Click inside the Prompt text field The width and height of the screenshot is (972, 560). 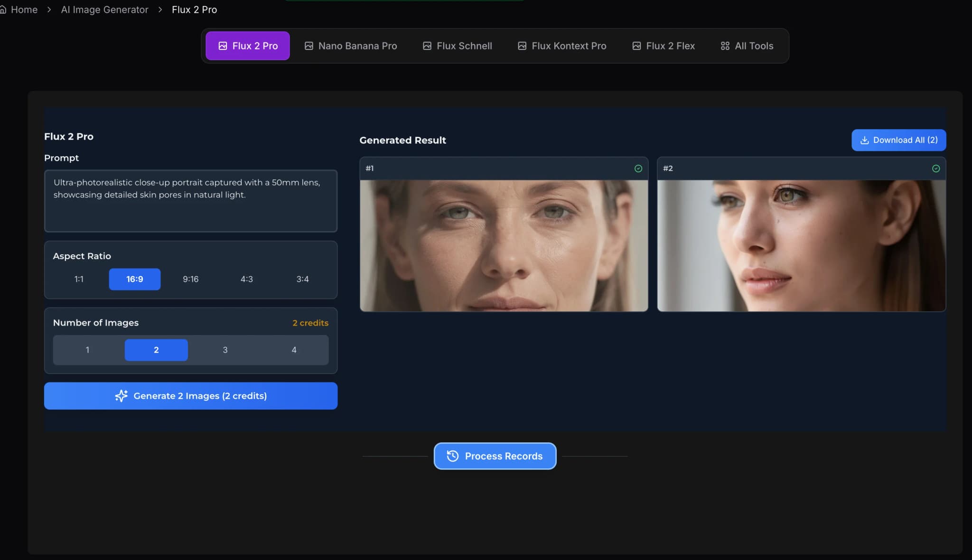coord(190,201)
